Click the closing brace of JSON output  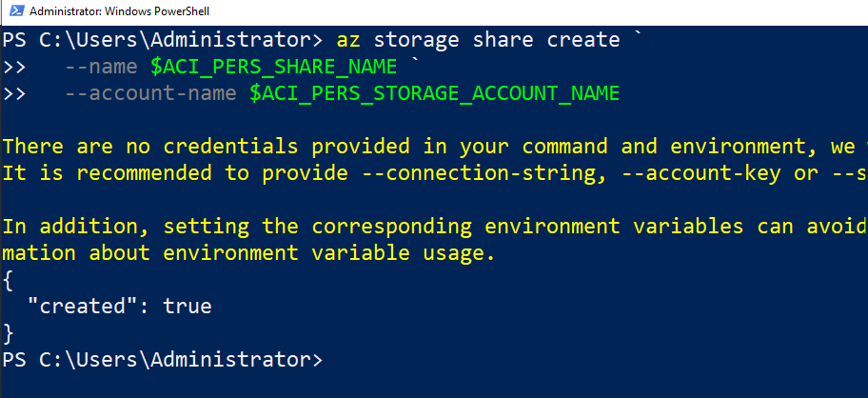(x=9, y=333)
